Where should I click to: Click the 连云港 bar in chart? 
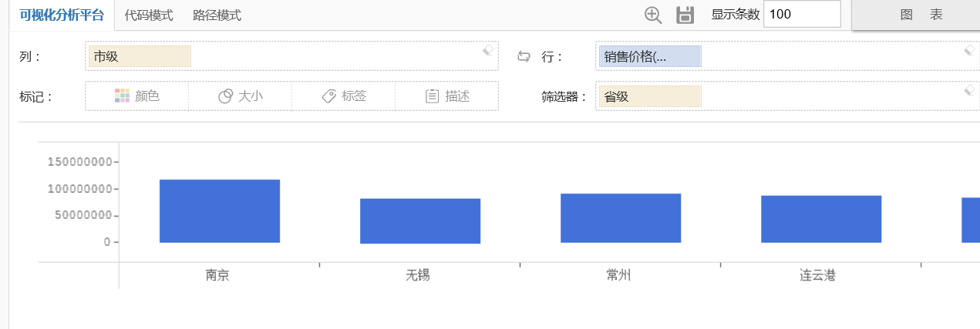pyautogui.click(x=821, y=220)
